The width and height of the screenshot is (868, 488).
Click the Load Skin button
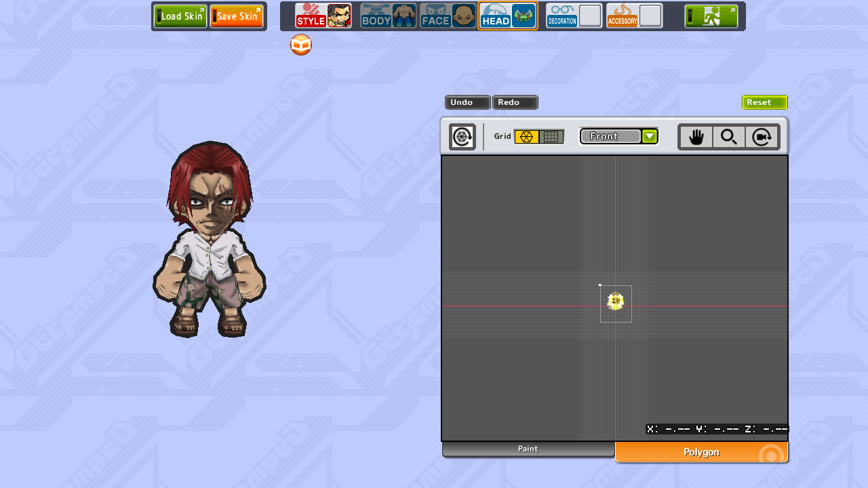180,16
